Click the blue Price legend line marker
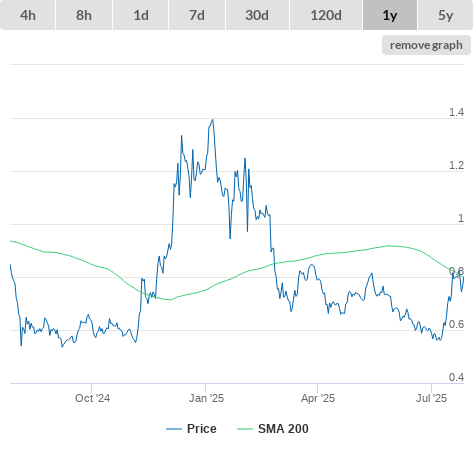The height and width of the screenshot is (455, 474). tap(174, 429)
